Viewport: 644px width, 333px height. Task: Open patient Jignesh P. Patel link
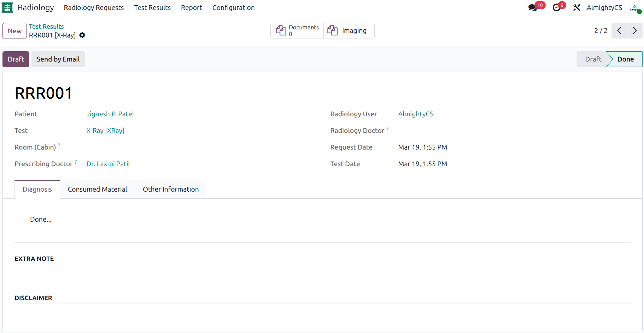coord(110,114)
